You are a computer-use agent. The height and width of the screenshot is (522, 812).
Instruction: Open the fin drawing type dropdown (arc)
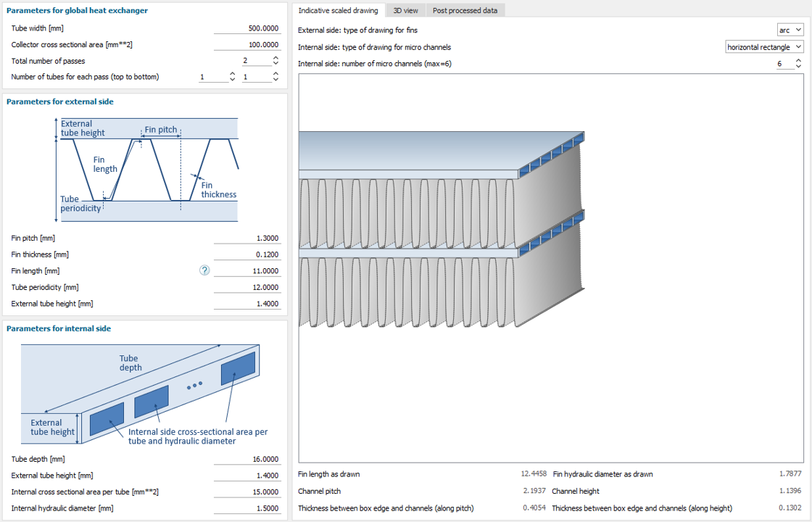(790, 30)
